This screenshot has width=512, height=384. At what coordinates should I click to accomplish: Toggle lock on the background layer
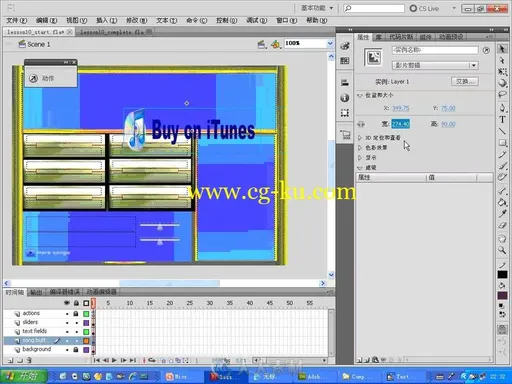pyautogui.click(x=76, y=350)
